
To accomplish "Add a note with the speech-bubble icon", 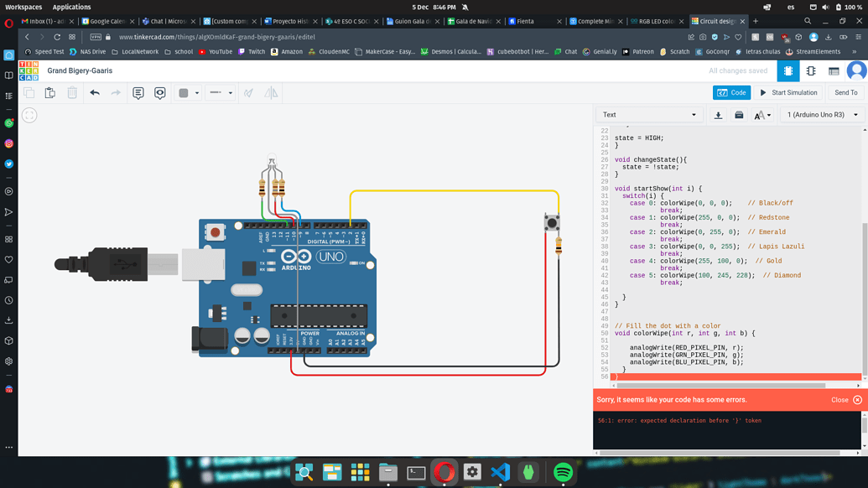I will click(137, 93).
